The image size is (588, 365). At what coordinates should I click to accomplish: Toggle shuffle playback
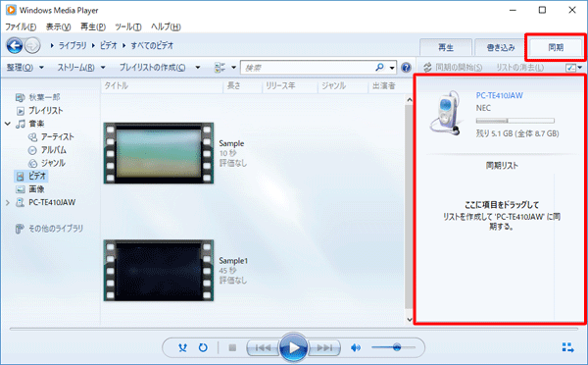pyautogui.click(x=182, y=347)
